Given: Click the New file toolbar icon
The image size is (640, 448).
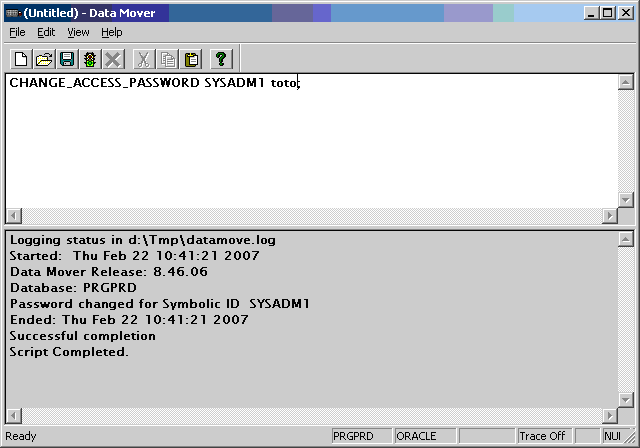Looking at the screenshot, I should (21, 59).
